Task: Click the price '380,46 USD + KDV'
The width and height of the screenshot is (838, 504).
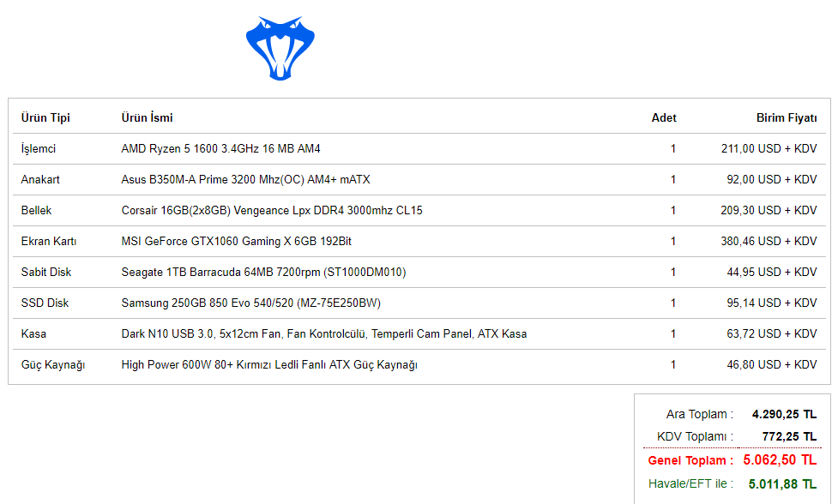Action: pos(769,242)
